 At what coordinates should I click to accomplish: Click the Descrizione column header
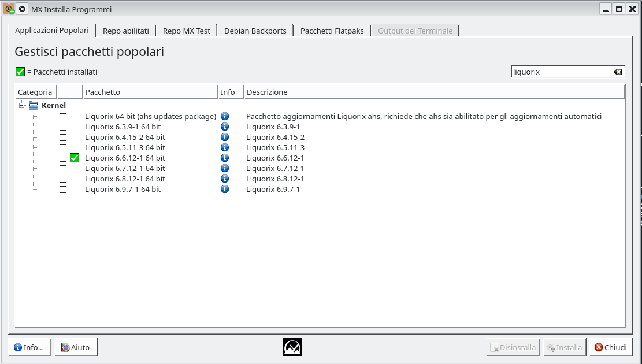tap(435, 92)
